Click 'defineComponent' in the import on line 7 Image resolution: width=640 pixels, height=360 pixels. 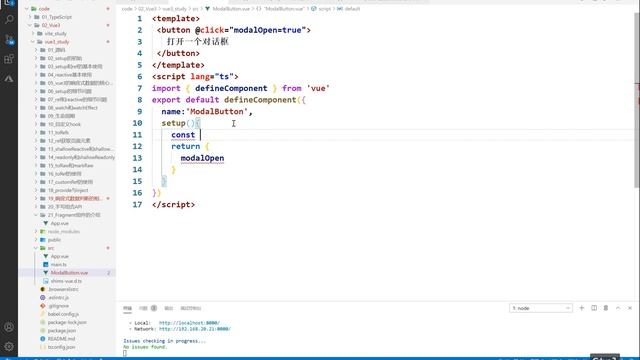pyautogui.click(x=231, y=88)
